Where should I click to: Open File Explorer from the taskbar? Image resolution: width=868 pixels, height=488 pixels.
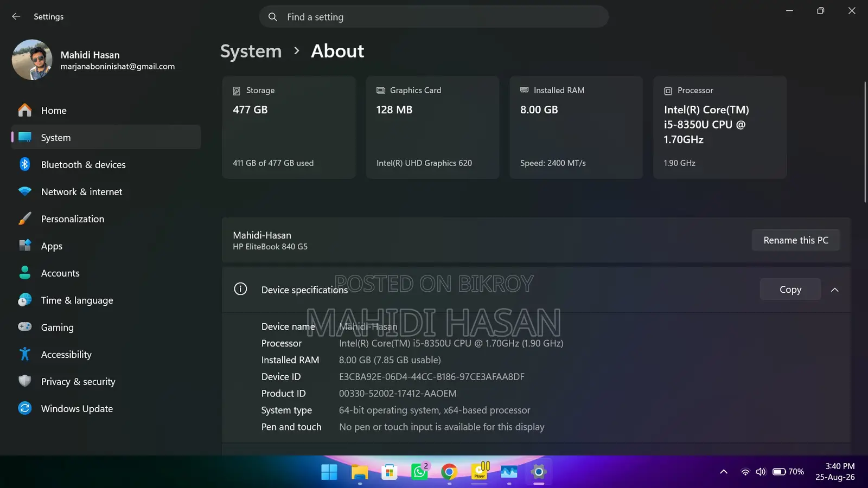pyautogui.click(x=360, y=472)
